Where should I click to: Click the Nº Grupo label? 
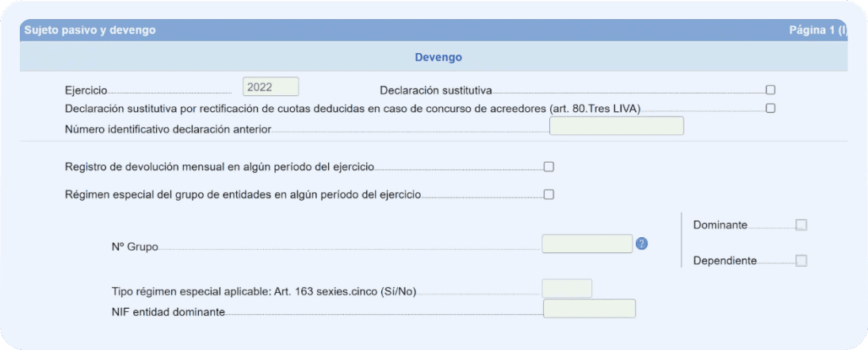[135, 248]
